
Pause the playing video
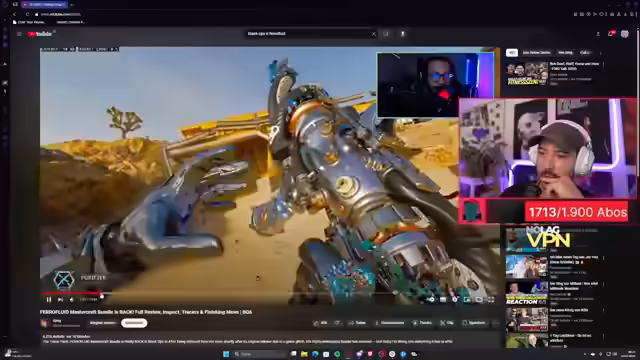(x=49, y=300)
